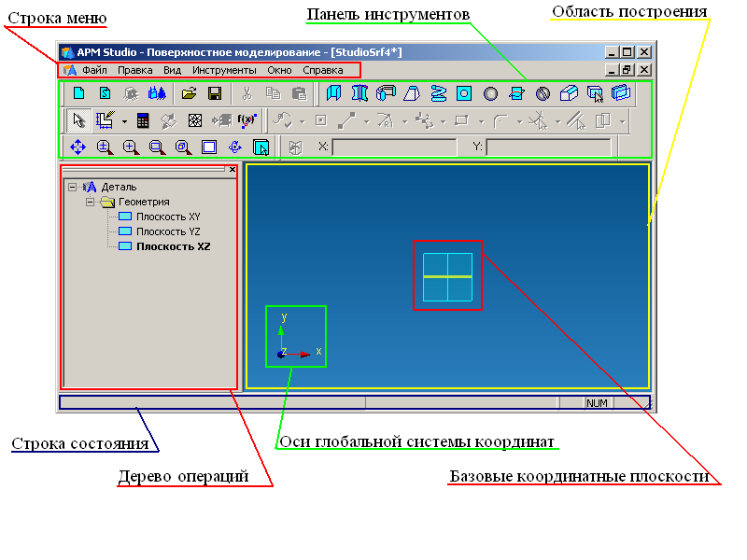Save using the floppy disk icon

(x=215, y=93)
